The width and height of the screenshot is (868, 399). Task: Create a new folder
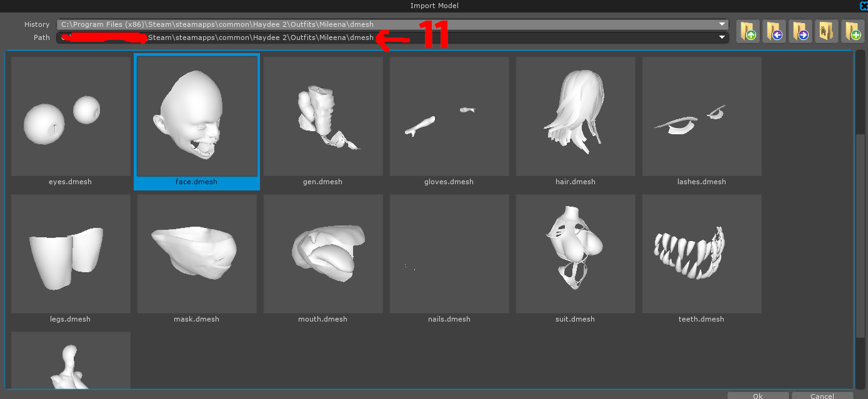point(852,31)
